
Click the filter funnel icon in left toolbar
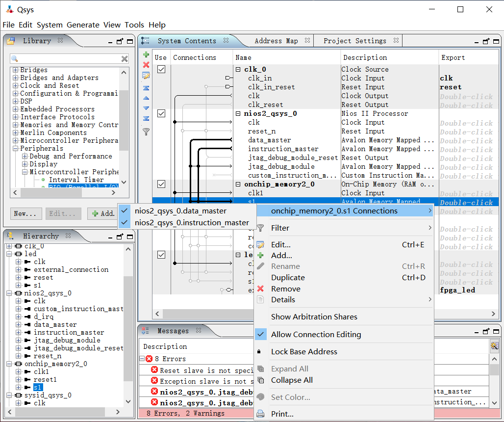tap(146, 132)
